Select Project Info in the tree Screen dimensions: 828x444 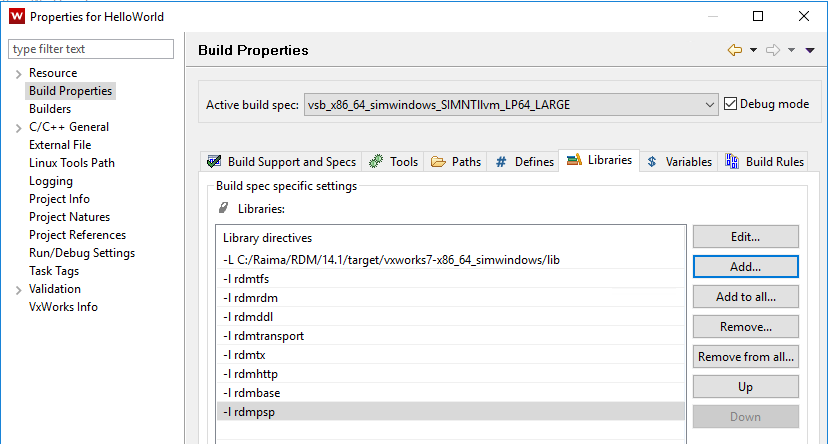point(59,199)
